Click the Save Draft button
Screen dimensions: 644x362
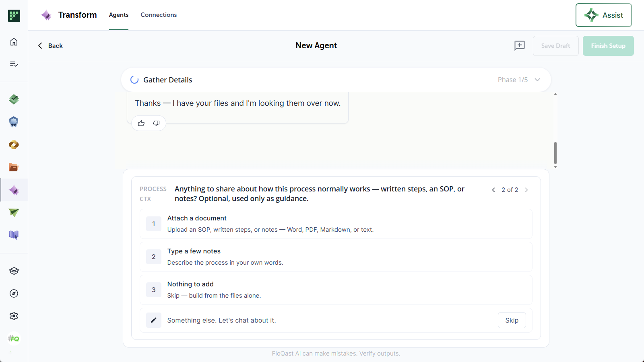point(556,46)
